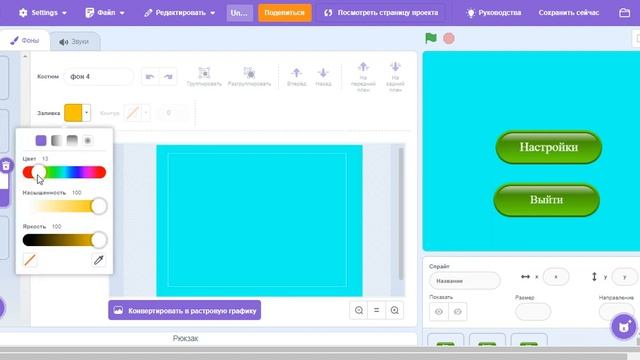Image resolution: width=640 pixels, height=360 pixels.
Task: Expand the outline color dropdown arrow
Action: click(x=145, y=113)
